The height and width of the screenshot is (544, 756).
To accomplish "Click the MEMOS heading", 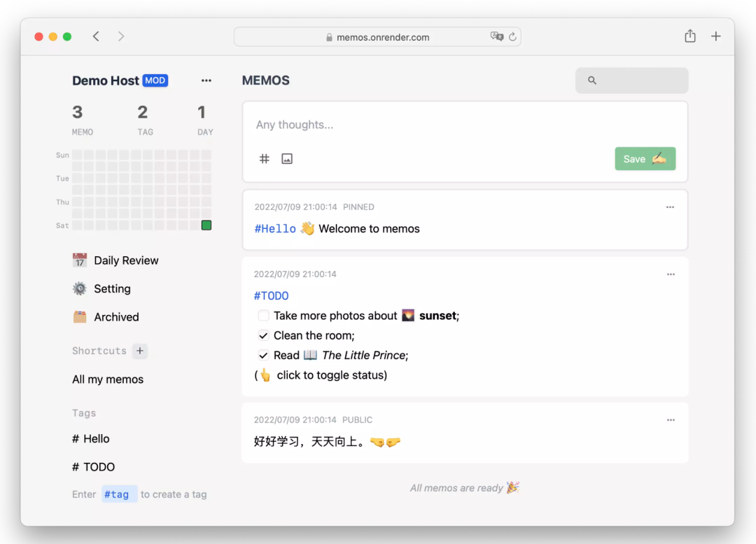I will coord(266,81).
